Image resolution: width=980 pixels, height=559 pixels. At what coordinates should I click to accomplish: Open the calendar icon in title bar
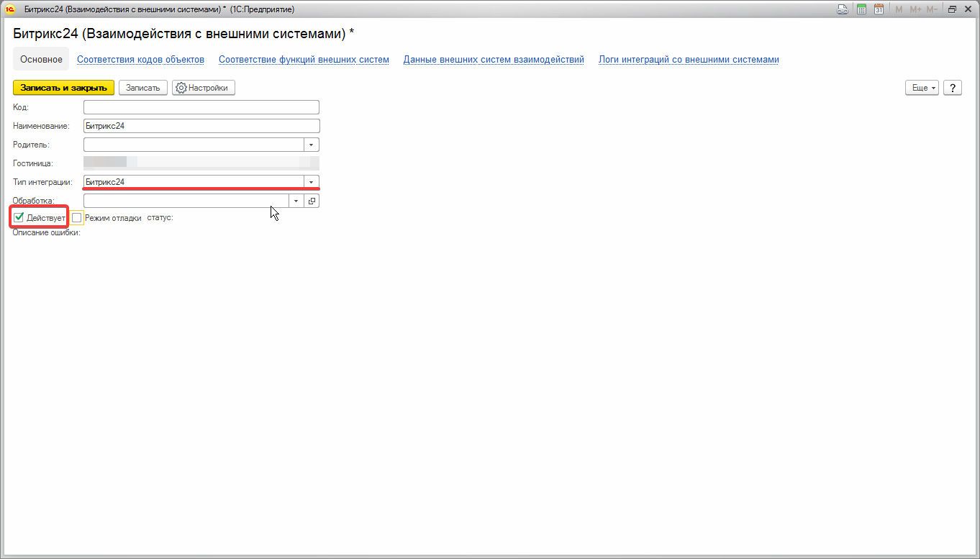(x=879, y=9)
